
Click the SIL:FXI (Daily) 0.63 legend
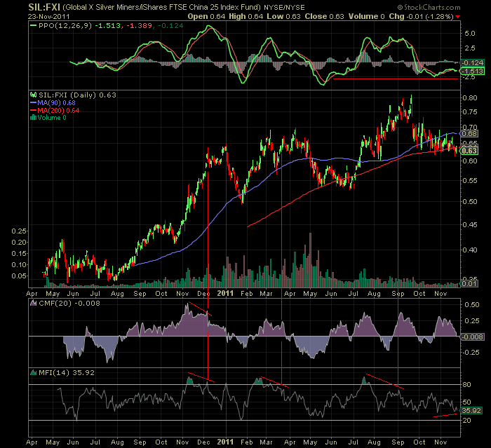click(x=77, y=95)
